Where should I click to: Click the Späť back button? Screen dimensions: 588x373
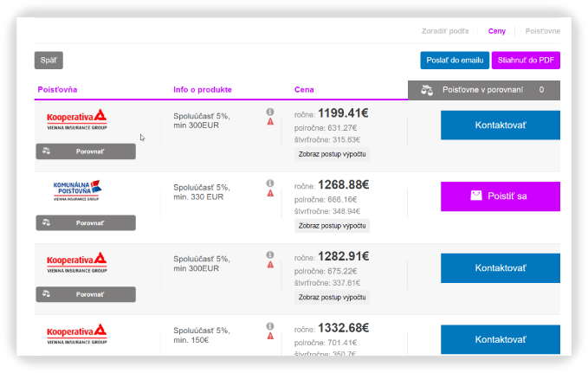click(x=48, y=61)
